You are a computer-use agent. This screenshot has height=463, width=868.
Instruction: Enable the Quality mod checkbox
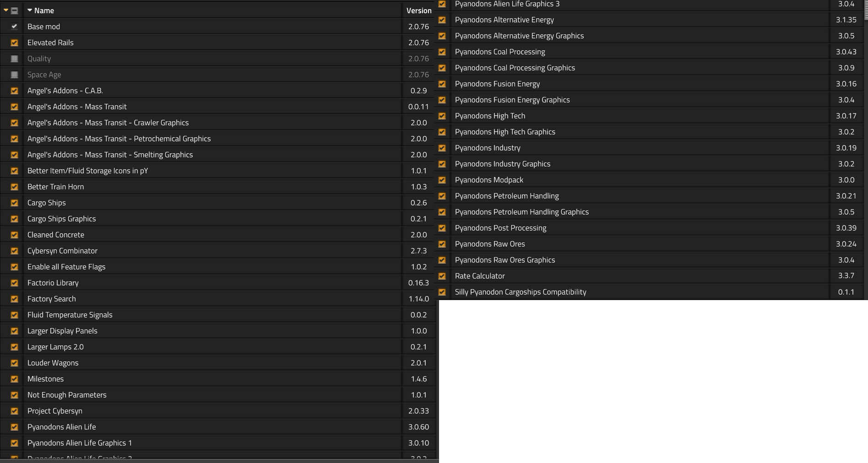[x=15, y=59]
